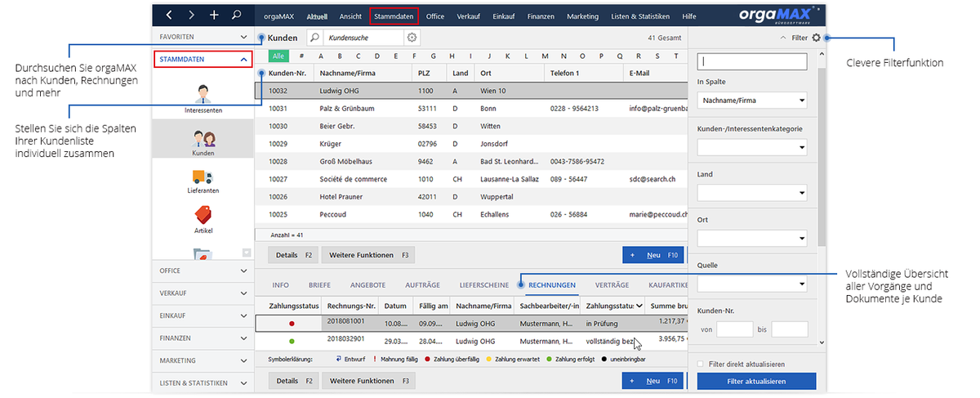The image size is (980, 398).
Task: Click the Kundensuche search field
Action: [363, 38]
